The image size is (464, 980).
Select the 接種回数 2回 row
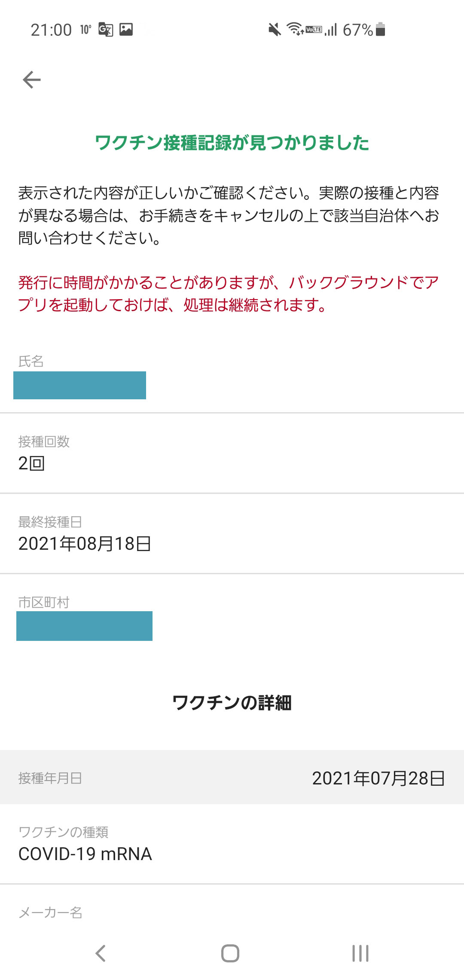[232, 453]
